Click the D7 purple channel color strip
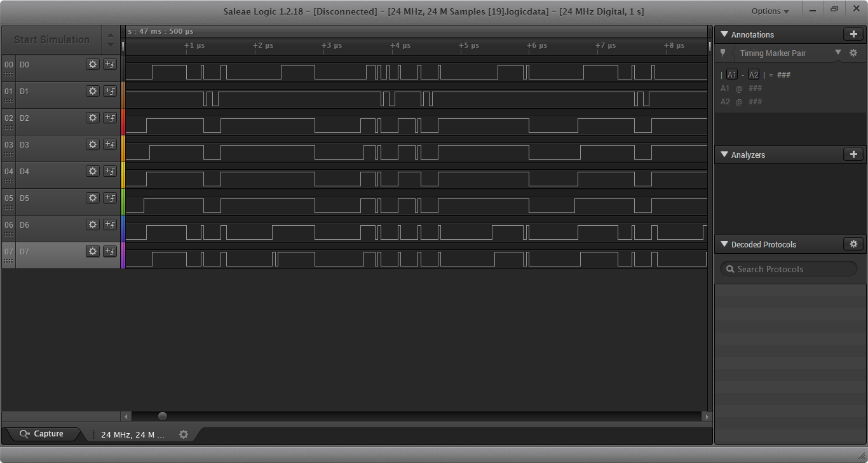 [x=123, y=255]
